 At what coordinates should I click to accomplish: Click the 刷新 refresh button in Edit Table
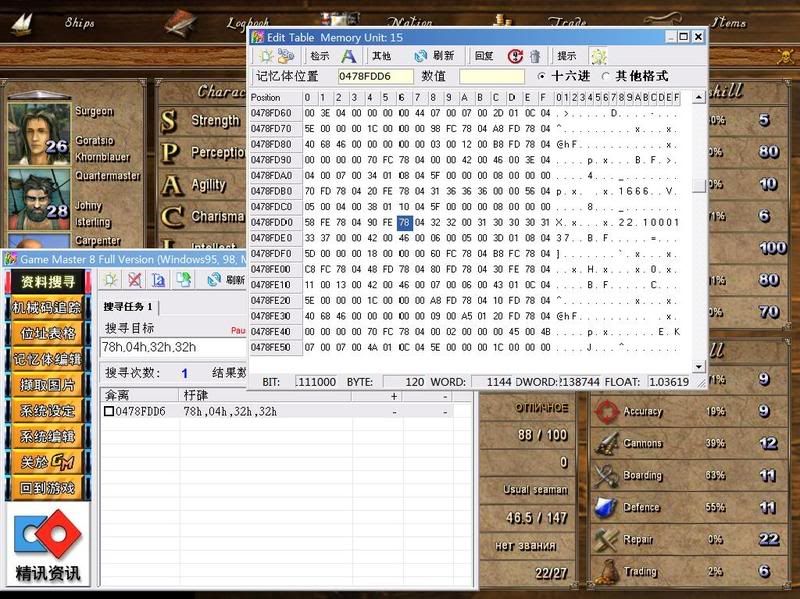click(434, 56)
